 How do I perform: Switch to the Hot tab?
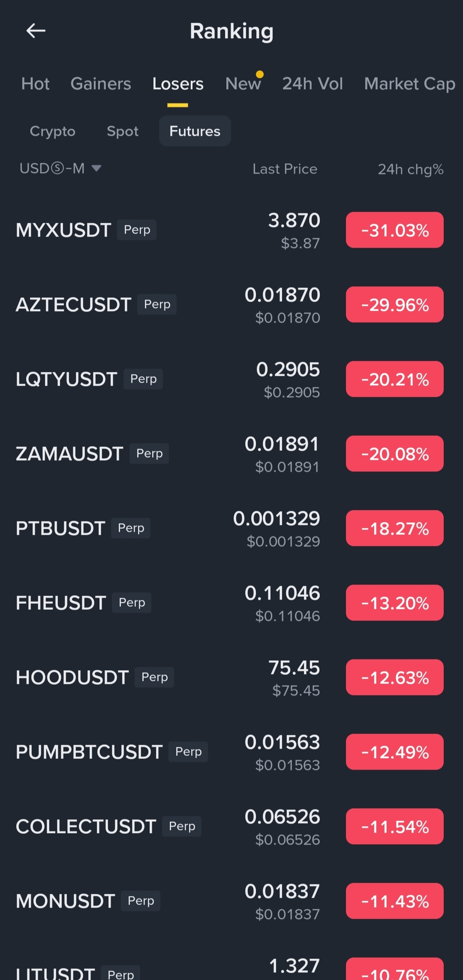pos(36,84)
